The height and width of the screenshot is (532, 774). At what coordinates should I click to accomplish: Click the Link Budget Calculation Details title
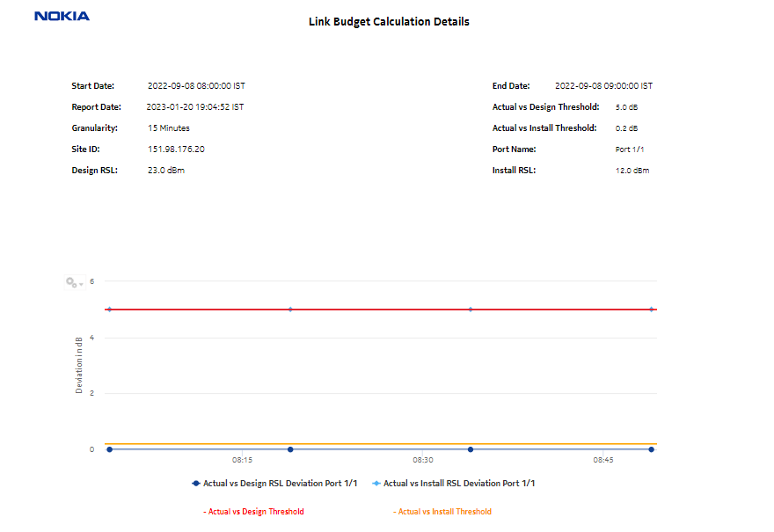(388, 21)
